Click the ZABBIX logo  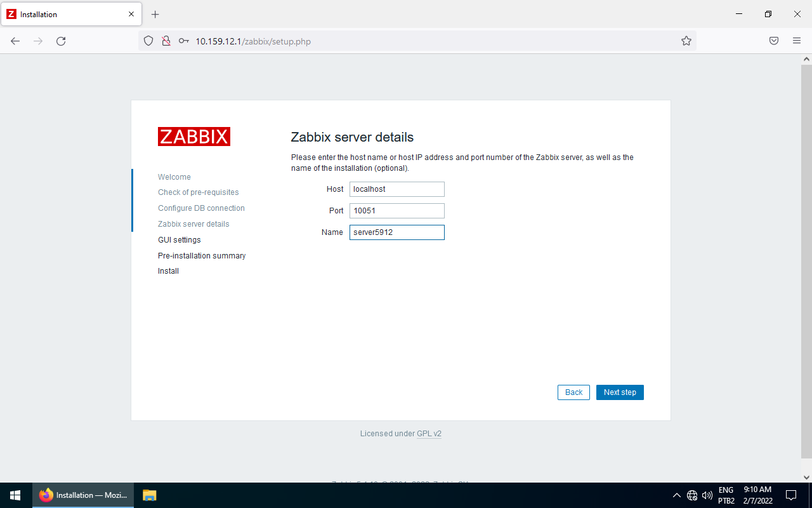193,137
